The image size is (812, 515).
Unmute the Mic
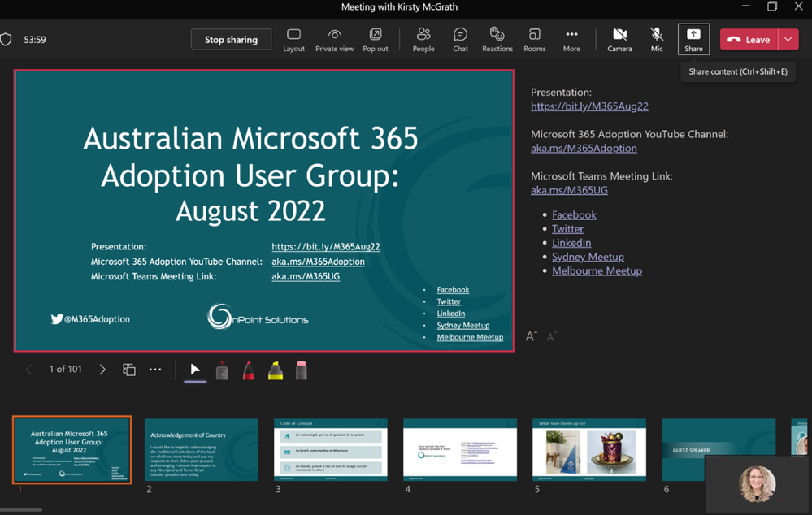click(x=657, y=40)
